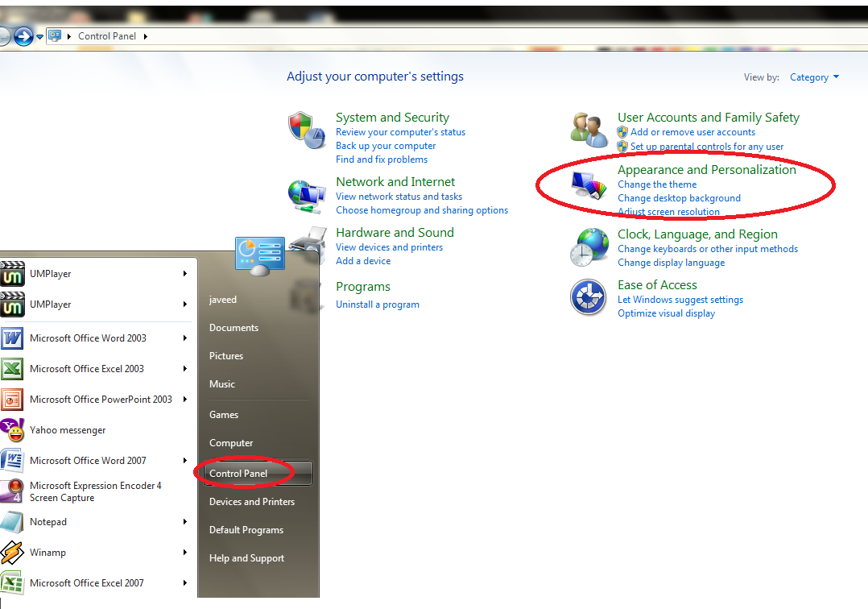This screenshot has height=609, width=868.
Task: Click the Expression Encoder Screen Capture icon
Action: [12, 491]
